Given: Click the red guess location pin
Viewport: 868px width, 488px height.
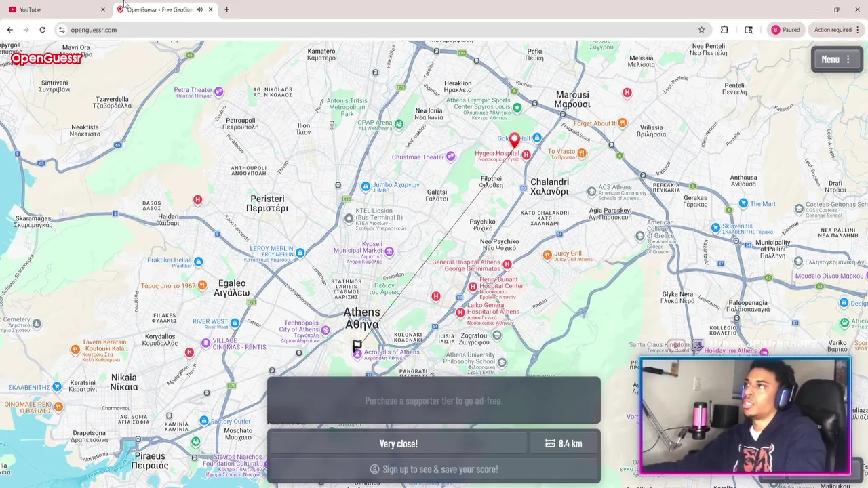Looking at the screenshot, I should pos(514,140).
